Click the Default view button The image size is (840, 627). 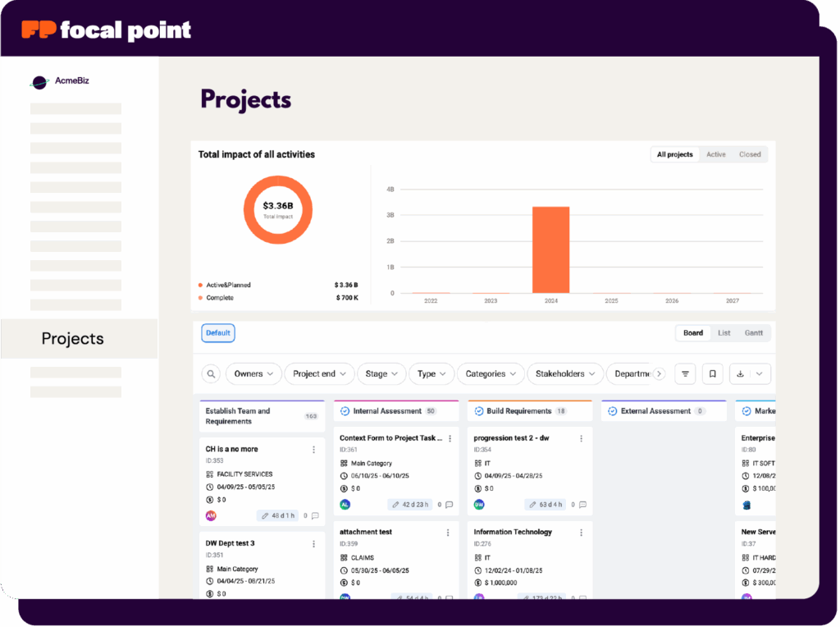[218, 333]
